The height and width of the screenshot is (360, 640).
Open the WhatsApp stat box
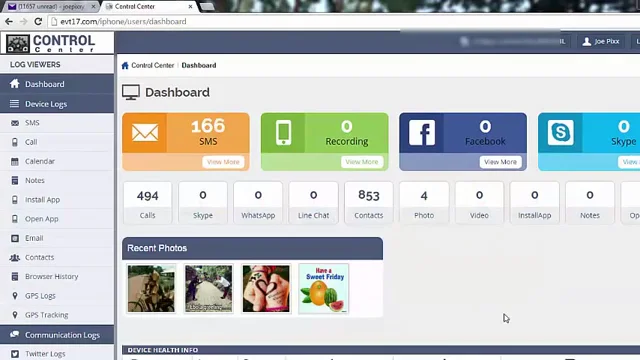click(x=258, y=203)
